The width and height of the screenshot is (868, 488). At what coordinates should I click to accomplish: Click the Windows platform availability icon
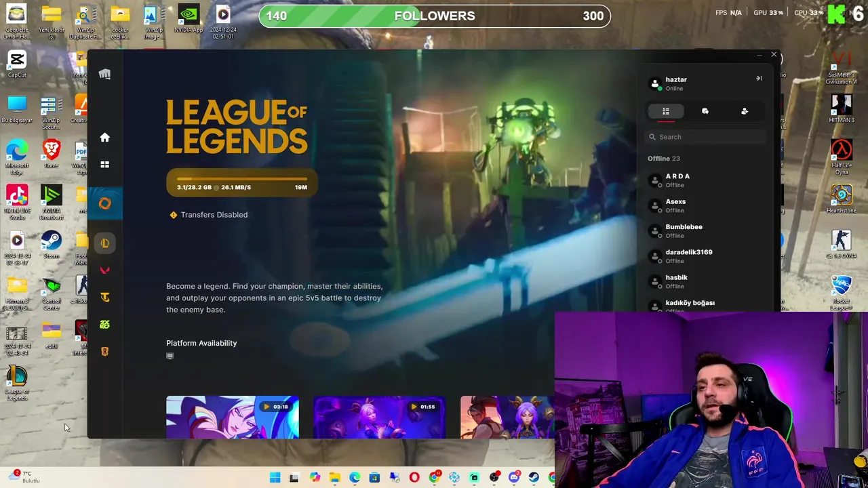pyautogui.click(x=170, y=356)
